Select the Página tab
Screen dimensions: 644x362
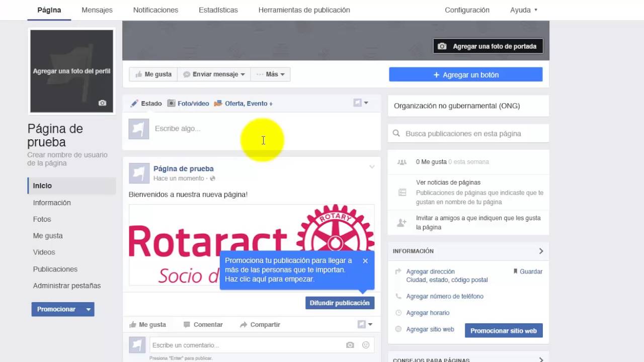pyautogui.click(x=49, y=10)
